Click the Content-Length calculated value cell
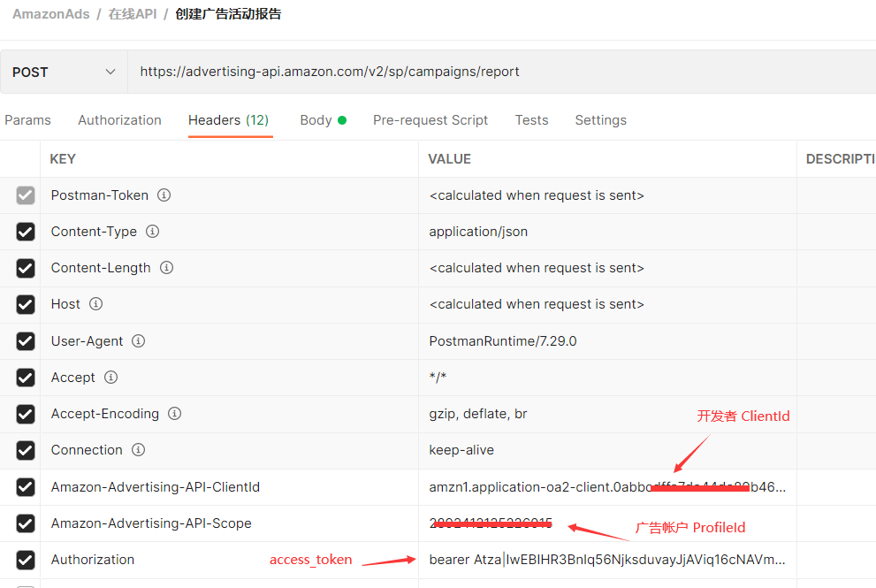Screen dimensions: 876x588 (x=607, y=268)
